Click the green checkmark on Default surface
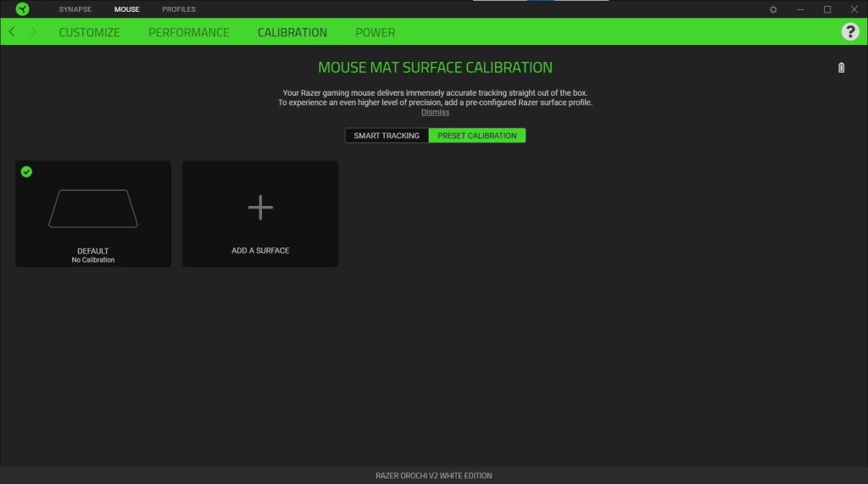Screen dimensions: 868x484 tap(26, 172)
